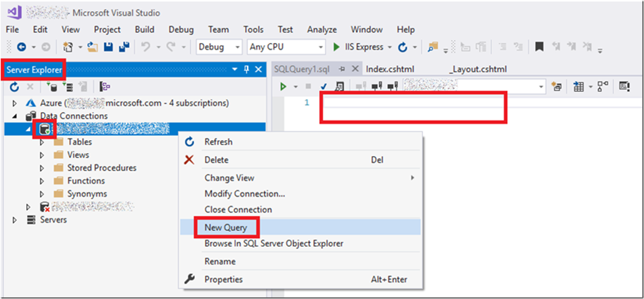This screenshot has width=644, height=299.
Task: Click the Connect to Server icon
Action: tap(68, 86)
